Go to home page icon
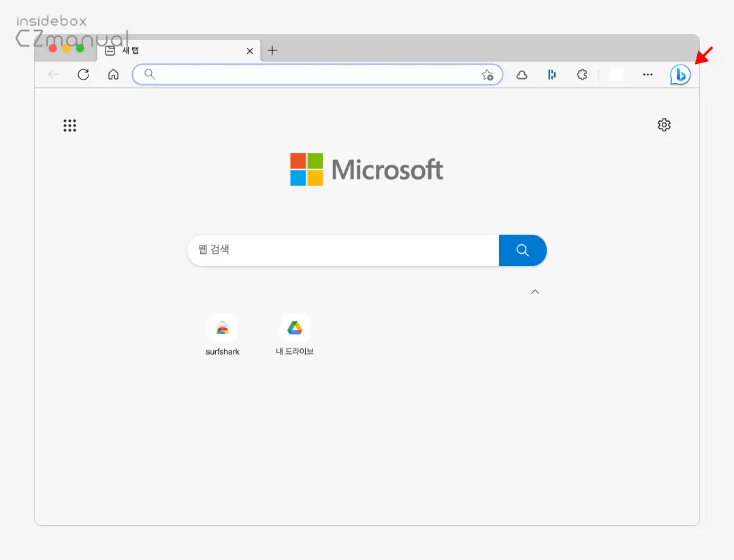The width and height of the screenshot is (734, 560). click(x=113, y=74)
